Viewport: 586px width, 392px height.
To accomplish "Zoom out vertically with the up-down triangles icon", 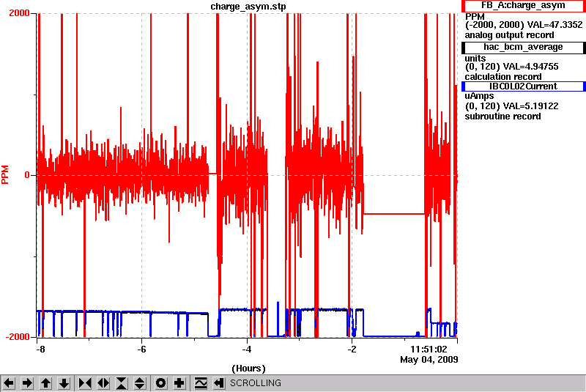I will coord(140,383).
